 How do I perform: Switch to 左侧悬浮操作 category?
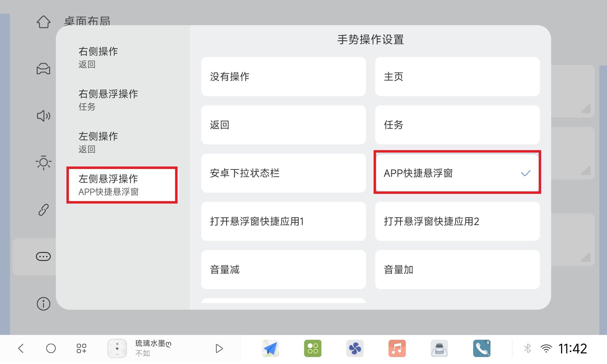(121, 185)
